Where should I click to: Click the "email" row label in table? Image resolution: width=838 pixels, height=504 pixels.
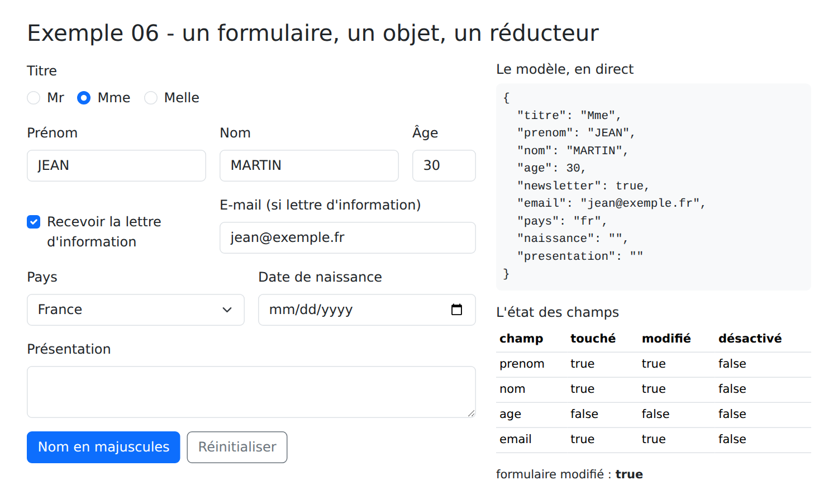point(516,439)
